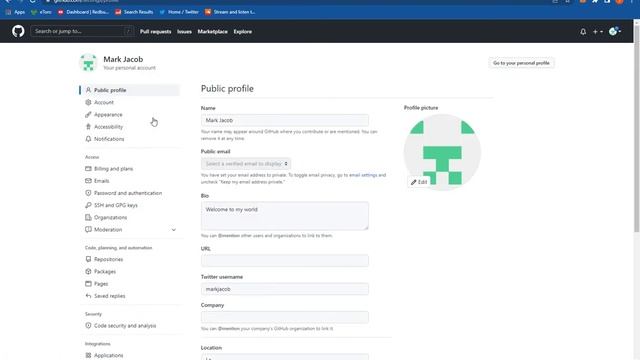640x360 pixels.
Task: Open the notifications bell in header
Action: (583, 31)
